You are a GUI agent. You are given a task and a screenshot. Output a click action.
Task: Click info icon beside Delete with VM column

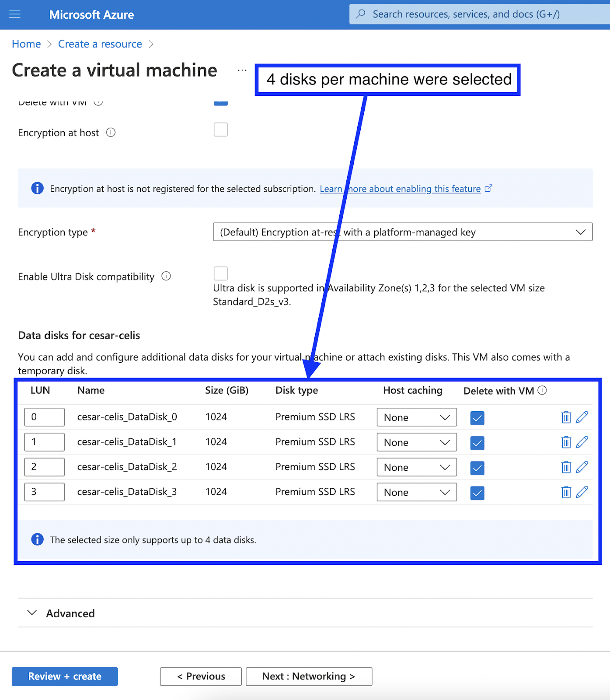pyautogui.click(x=542, y=390)
